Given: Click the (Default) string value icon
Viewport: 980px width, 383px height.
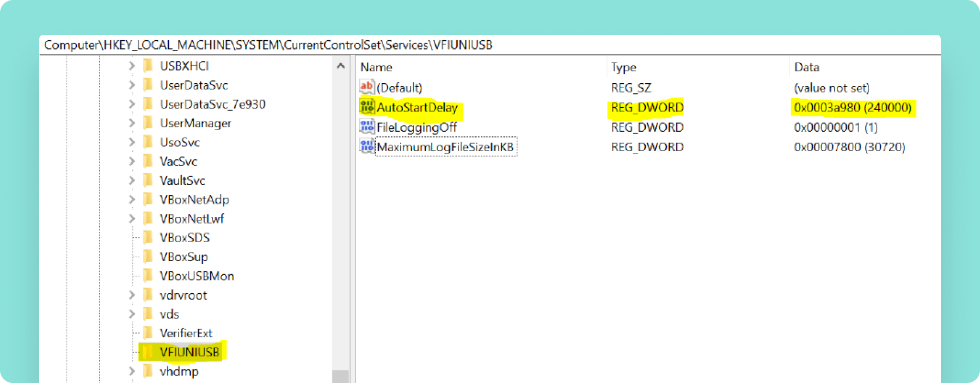Looking at the screenshot, I should (x=367, y=87).
